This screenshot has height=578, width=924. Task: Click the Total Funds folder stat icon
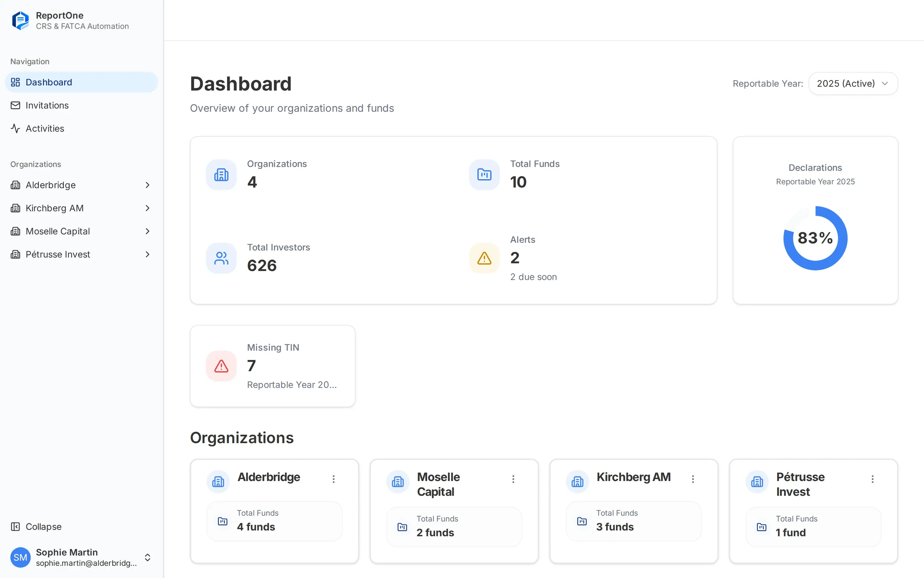484,175
